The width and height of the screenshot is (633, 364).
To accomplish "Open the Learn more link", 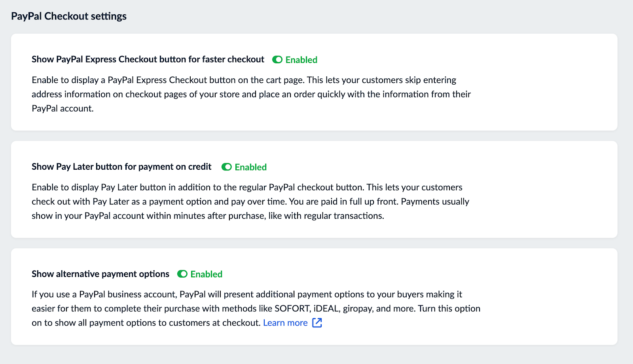I will (x=285, y=322).
